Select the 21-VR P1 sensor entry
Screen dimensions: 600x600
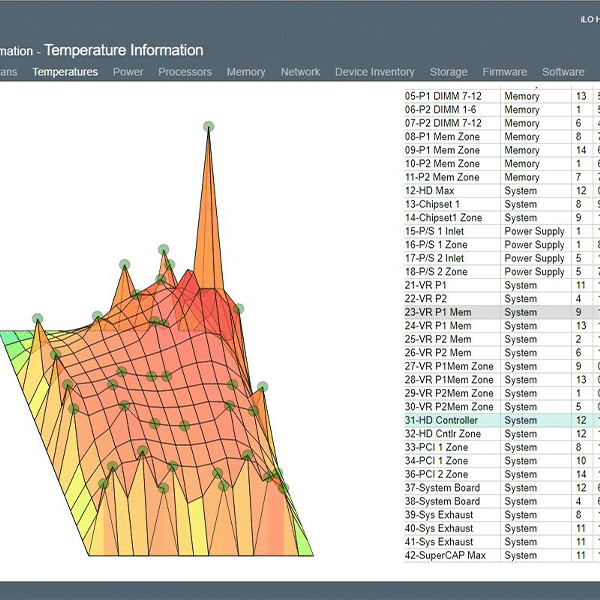point(426,285)
